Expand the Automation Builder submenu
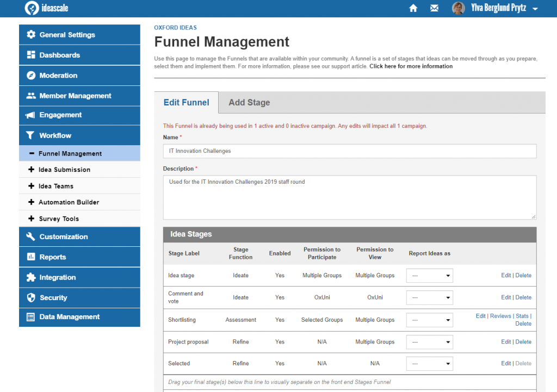The image size is (557, 392). click(x=31, y=202)
